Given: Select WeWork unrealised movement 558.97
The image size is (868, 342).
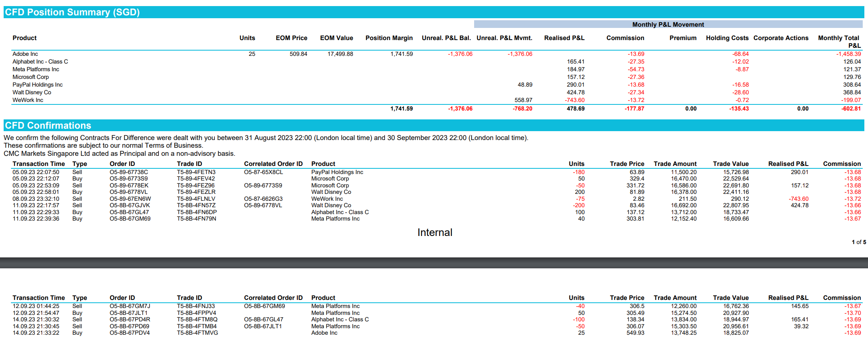Looking at the screenshot, I should pyautogui.click(x=524, y=100).
